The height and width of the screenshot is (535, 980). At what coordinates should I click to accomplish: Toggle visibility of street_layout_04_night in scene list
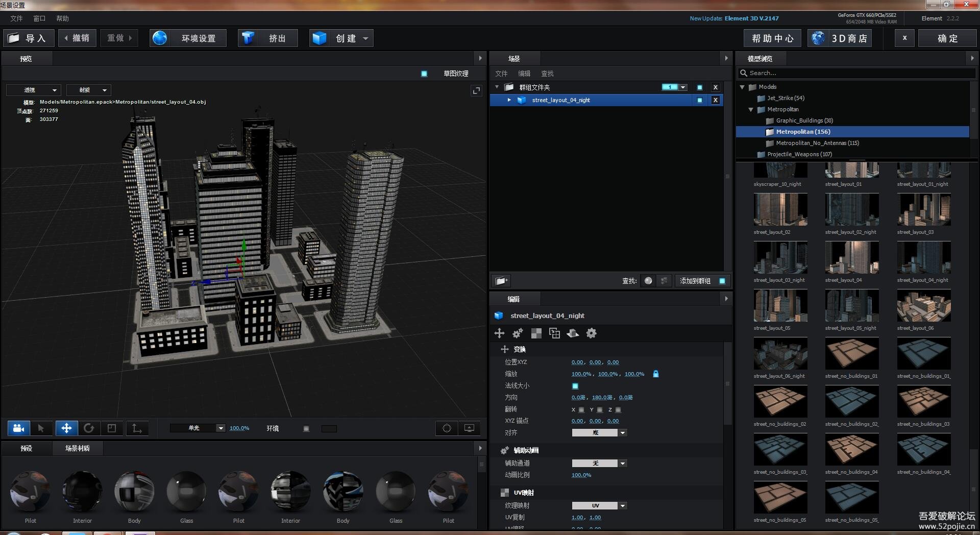(x=699, y=100)
